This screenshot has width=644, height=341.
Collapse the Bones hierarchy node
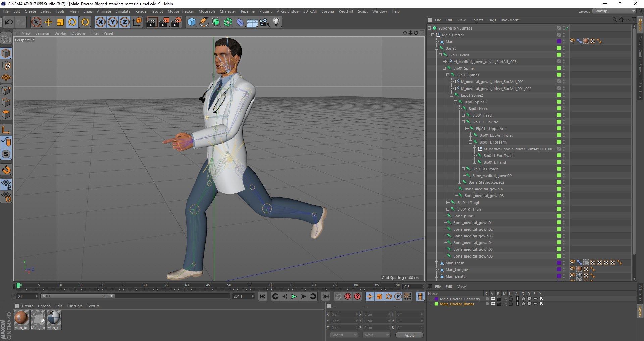[437, 48]
